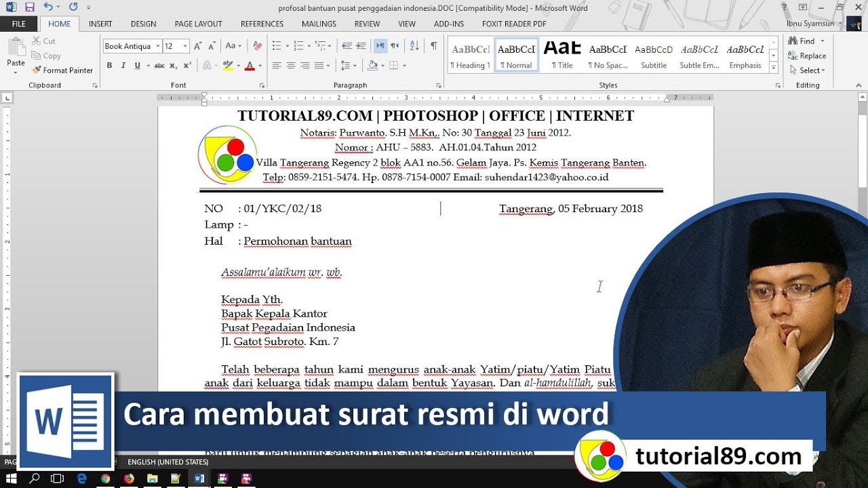Image resolution: width=868 pixels, height=488 pixels.
Task: Apply red font color
Action: (250, 66)
